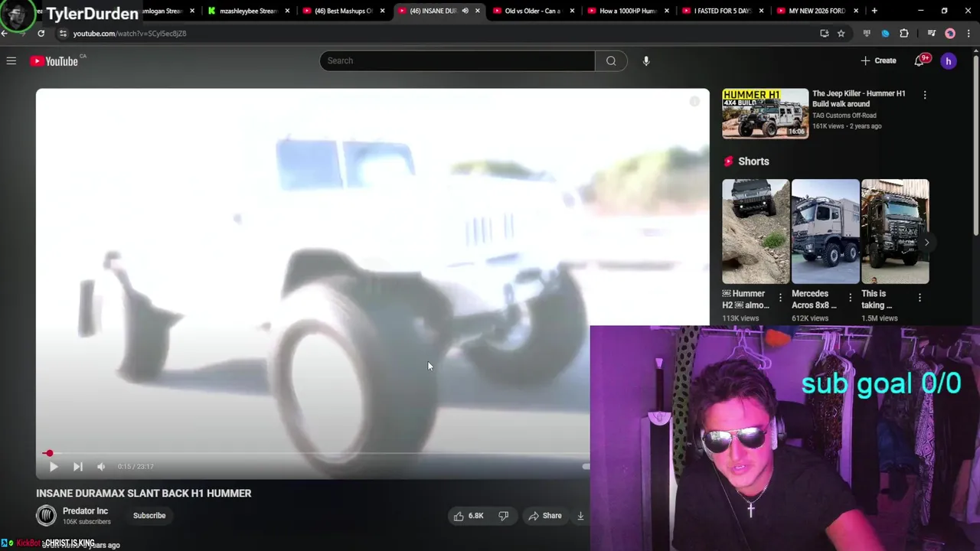
Task: Click the install app icon in address bar
Action: pyautogui.click(x=824, y=33)
